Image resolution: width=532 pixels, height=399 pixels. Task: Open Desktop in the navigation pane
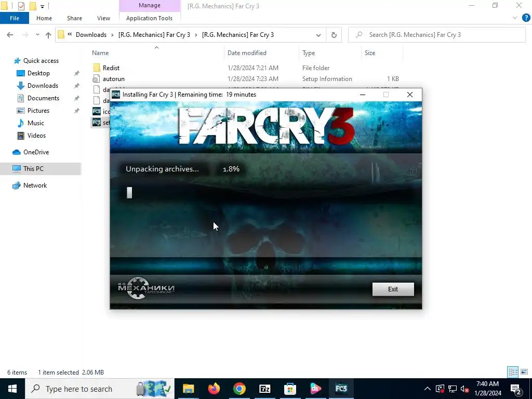[38, 73]
